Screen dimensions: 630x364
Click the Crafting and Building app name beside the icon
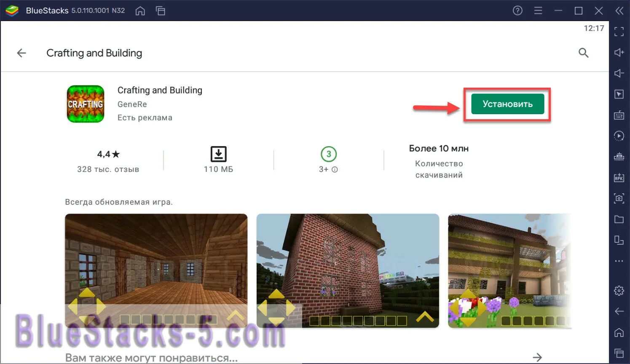[x=160, y=90]
